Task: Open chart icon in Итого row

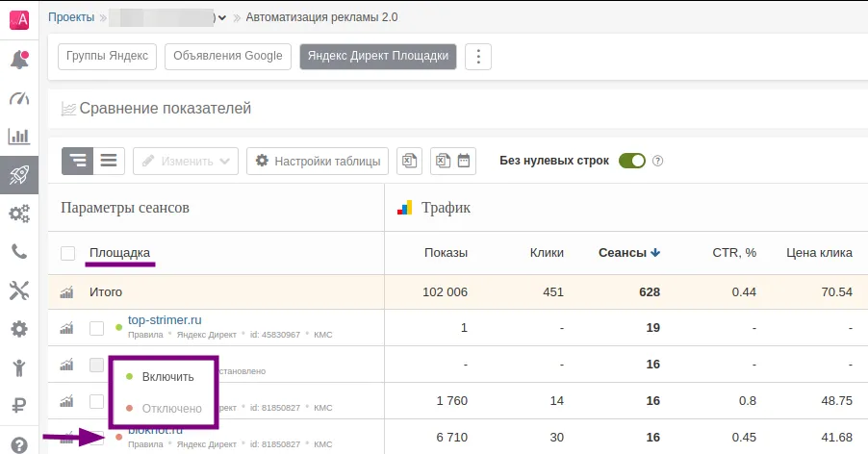Action: [x=67, y=292]
